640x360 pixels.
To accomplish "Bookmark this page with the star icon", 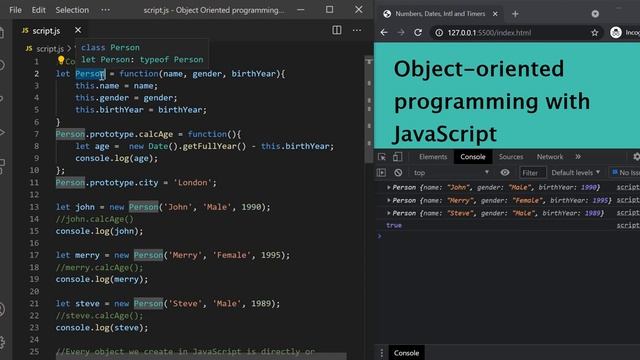I will (594, 33).
